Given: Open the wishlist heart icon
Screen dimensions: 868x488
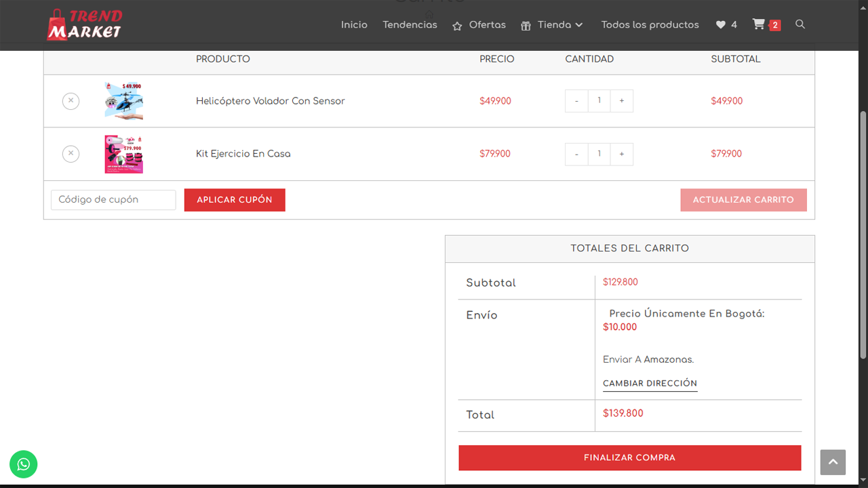Looking at the screenshot, I should [721, 24].
